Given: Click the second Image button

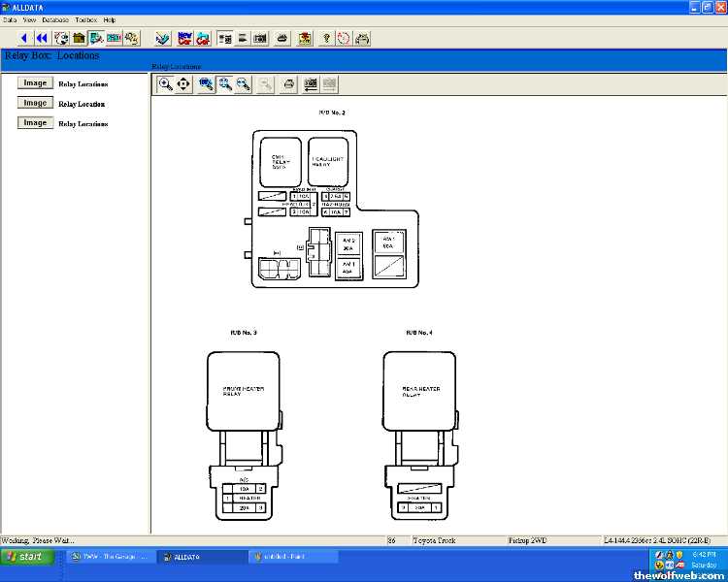Looking at the screenshot, I should tap(35, 103).
